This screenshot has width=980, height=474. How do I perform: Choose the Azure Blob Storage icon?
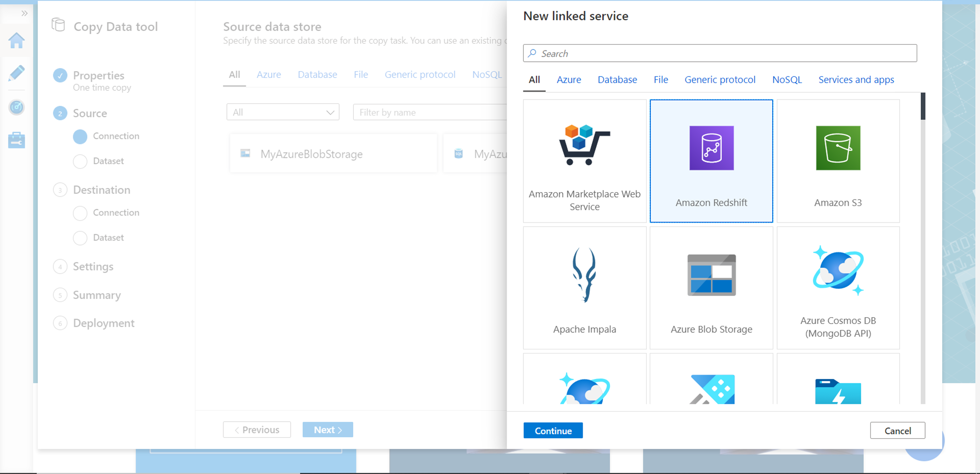click(x=711, y=275)
